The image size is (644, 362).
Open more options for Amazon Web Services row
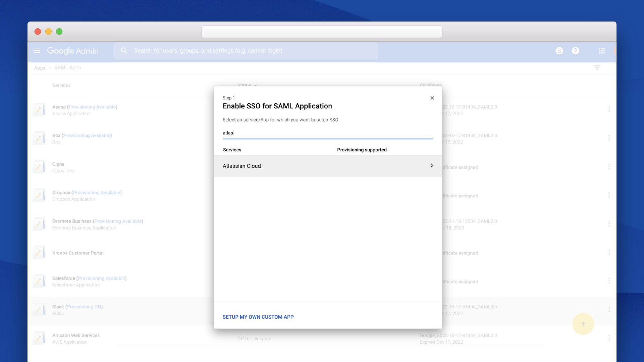[x=609, y=338]
